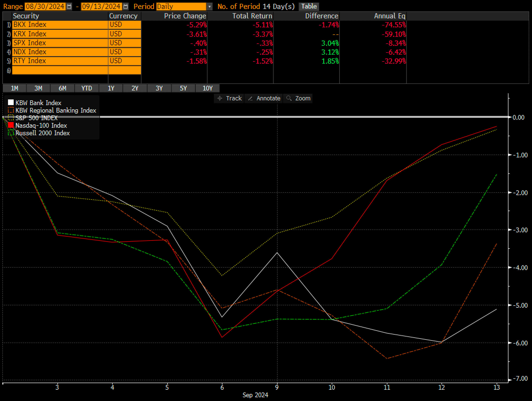Open the Table view button

pyautogui.click(x=309, y=7)
